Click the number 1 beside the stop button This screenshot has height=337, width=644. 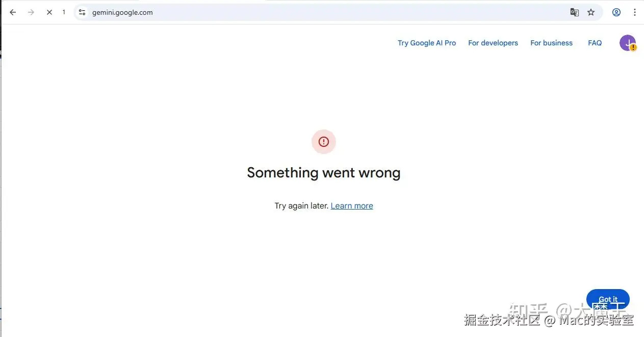pos(64,12)
